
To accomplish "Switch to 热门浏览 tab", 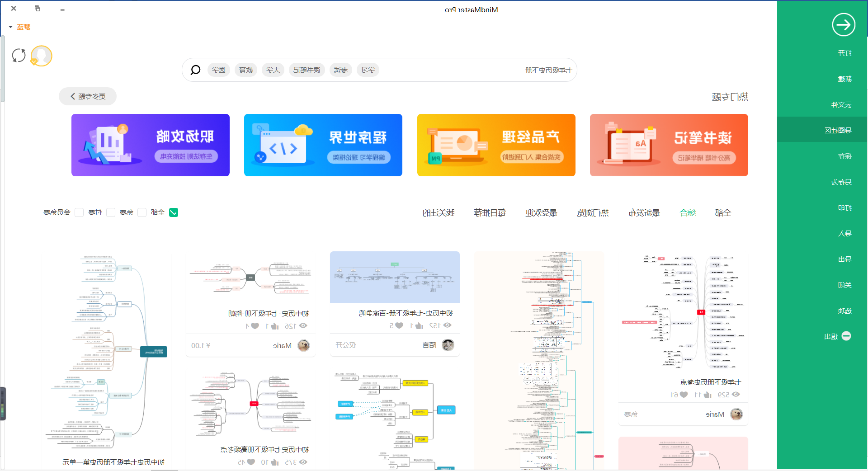I will pos(593,212).
